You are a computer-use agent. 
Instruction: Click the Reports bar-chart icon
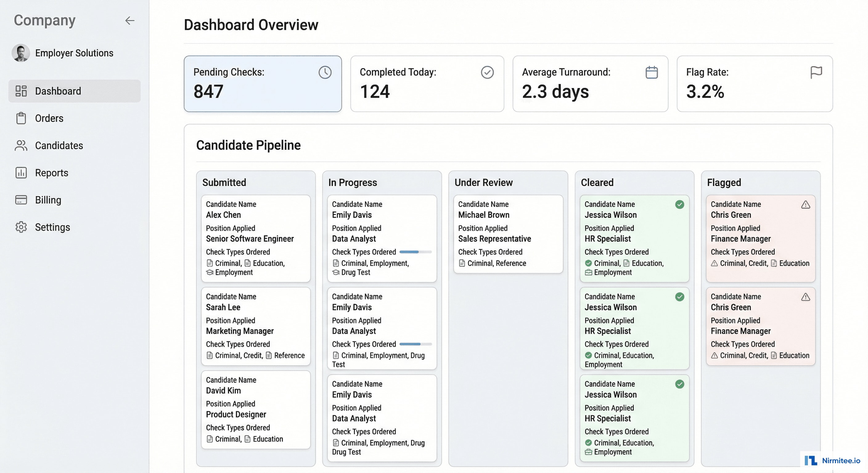click(21, 173)
